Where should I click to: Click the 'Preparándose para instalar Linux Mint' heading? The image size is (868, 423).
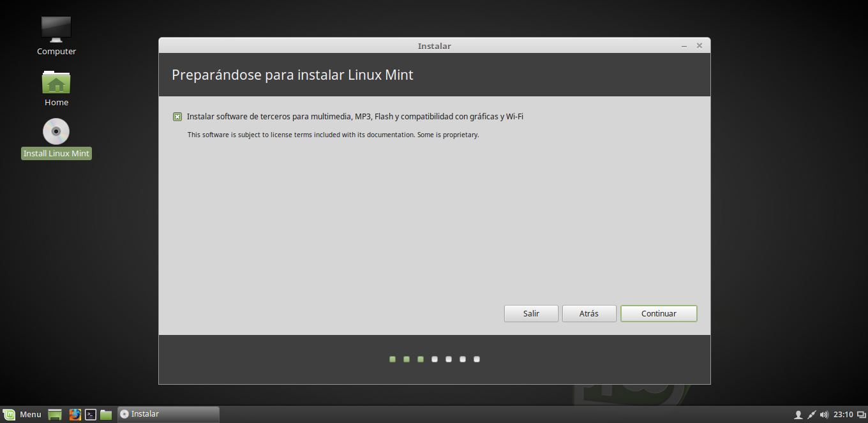[292, 75]
